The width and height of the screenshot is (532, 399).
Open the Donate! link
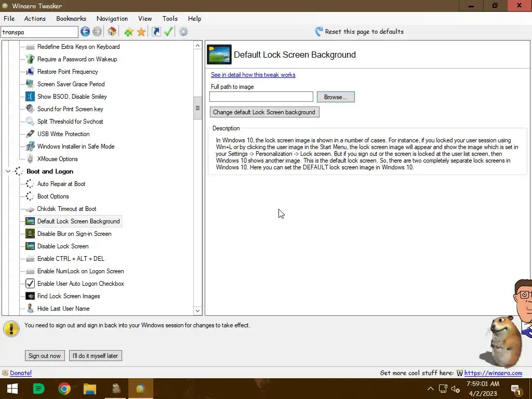(x=21, y=373)
